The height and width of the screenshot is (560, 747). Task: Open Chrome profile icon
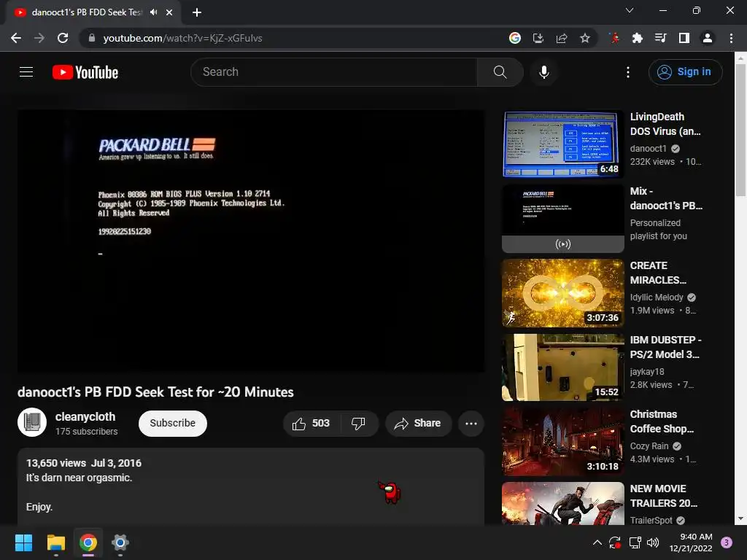pos(708,38)
